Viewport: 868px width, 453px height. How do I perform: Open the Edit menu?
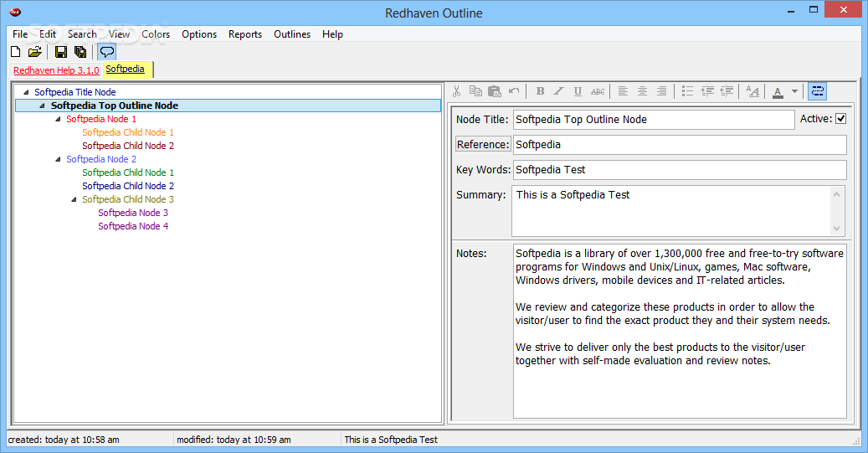pos(48,34)
